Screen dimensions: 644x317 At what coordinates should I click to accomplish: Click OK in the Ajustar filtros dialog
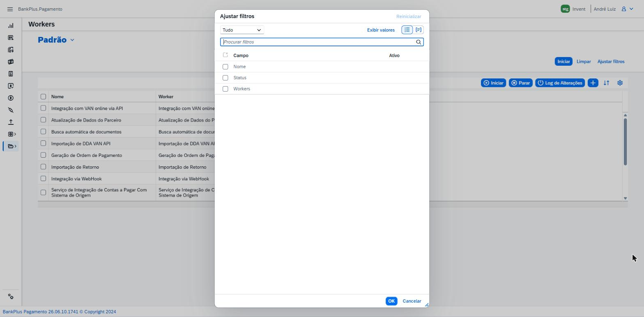(x=391, y=301)
